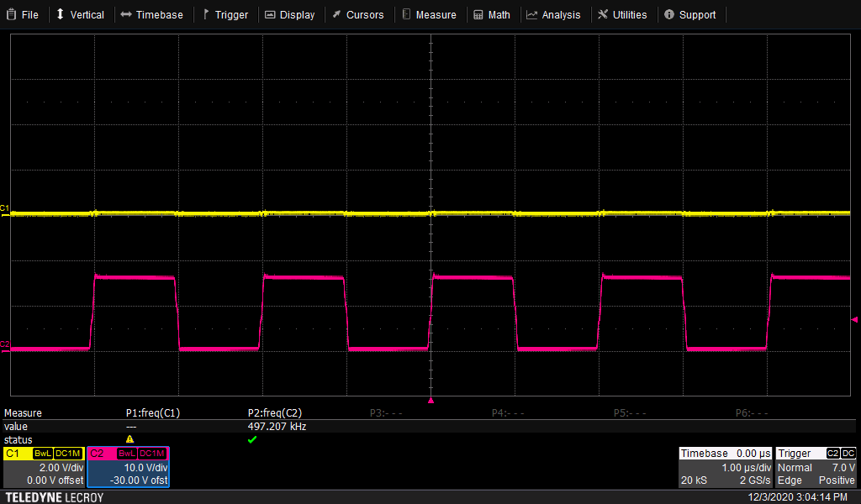Open the File menu
The height and width of the screenshot is (504, 861).
point(23,14)
